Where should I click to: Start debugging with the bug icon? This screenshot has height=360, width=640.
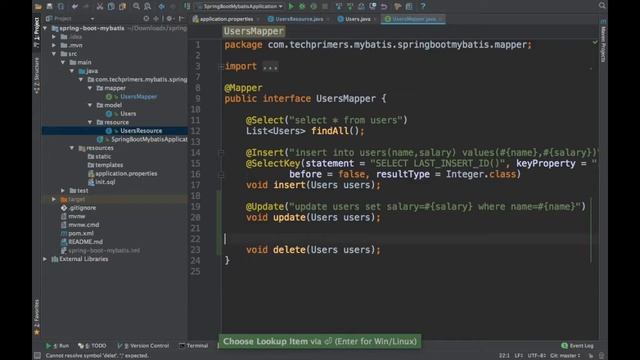302,6
